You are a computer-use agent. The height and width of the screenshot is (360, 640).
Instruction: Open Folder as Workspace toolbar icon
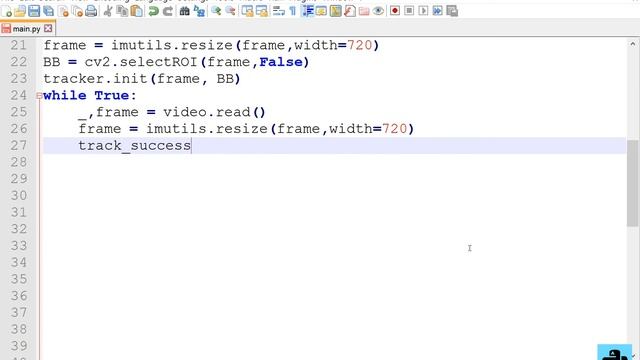(x=364, y=11)
